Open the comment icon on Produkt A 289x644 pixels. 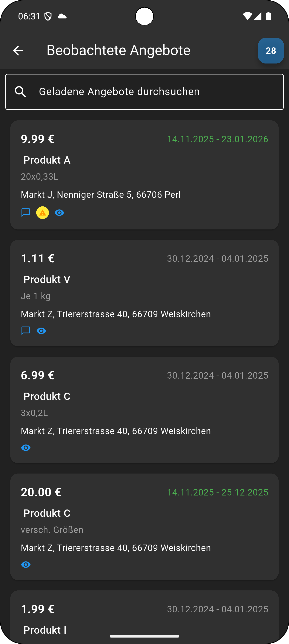pos(26,212)
